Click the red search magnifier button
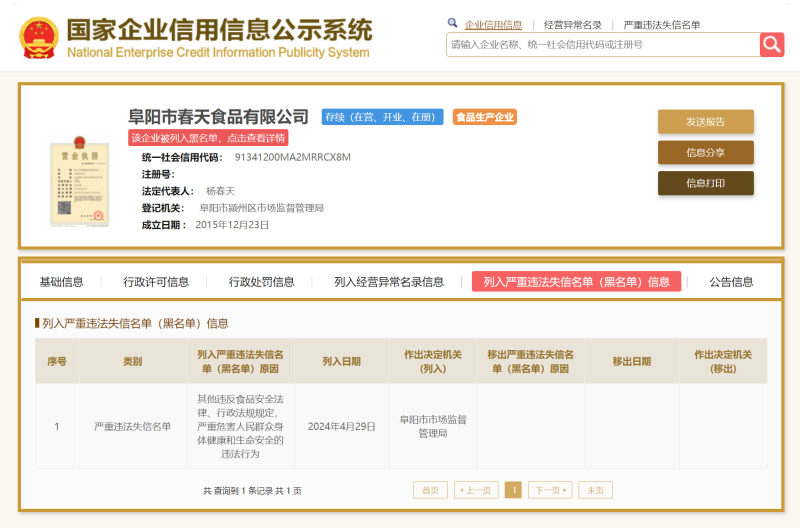This screenshot has height=528, width=800. [771, 44]
